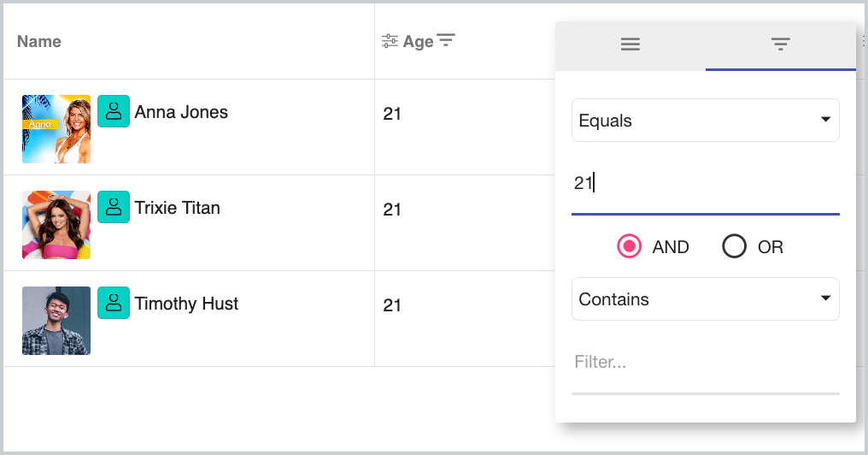Switch to the hamburger menu tab

(x=630, y=45)
